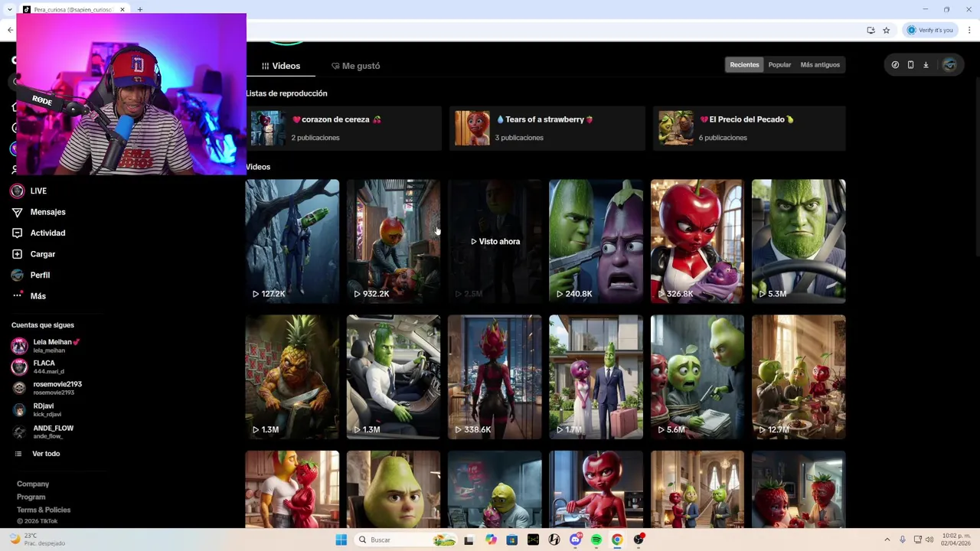The height and width of the screenshot is (551, 980).
Task: Open the Company footer link
Action: coord(33,484)
